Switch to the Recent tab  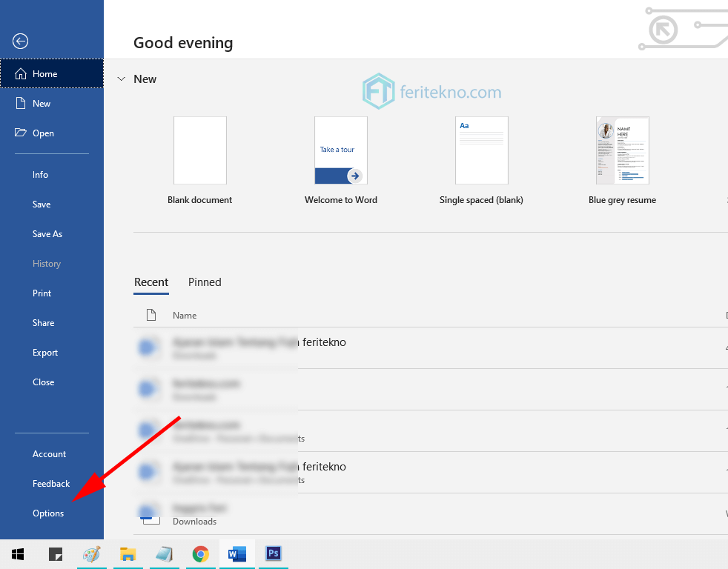pyautogui.click(x=151, y=282)
